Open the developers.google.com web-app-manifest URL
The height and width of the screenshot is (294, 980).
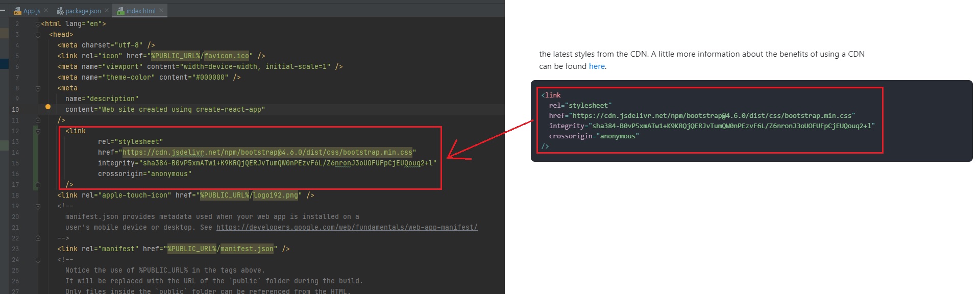coord(347,227)
